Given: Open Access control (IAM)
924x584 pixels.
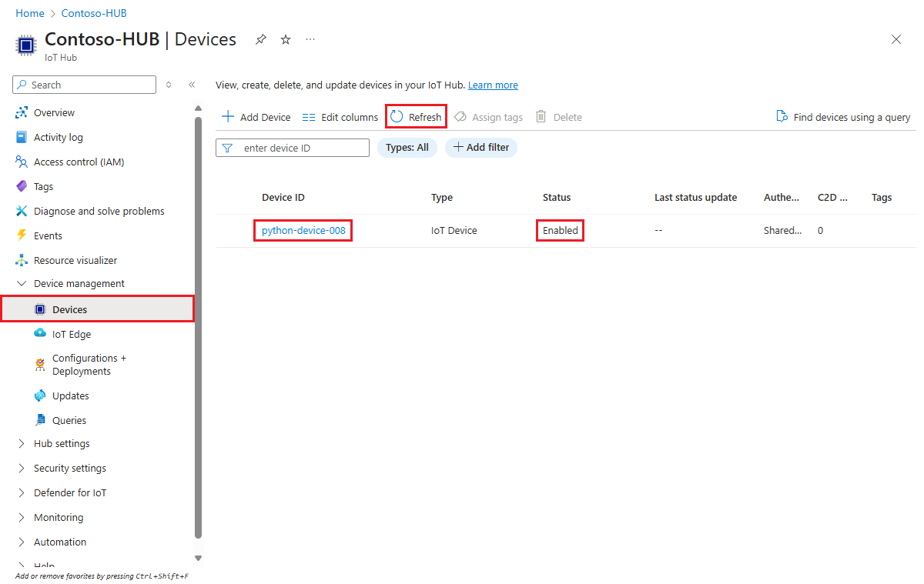Looking at the screenshot, I should tap(79, 162).
